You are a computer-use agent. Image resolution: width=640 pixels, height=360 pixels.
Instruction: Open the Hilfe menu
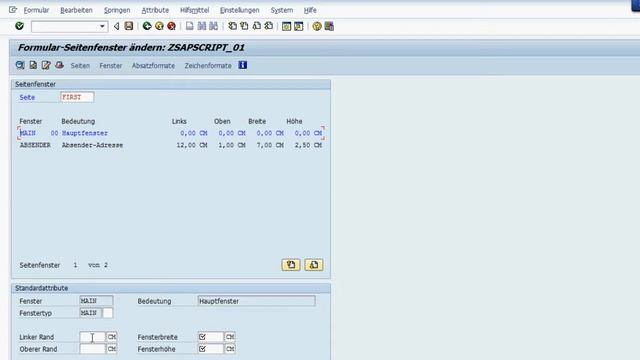[x=310, y=10]
